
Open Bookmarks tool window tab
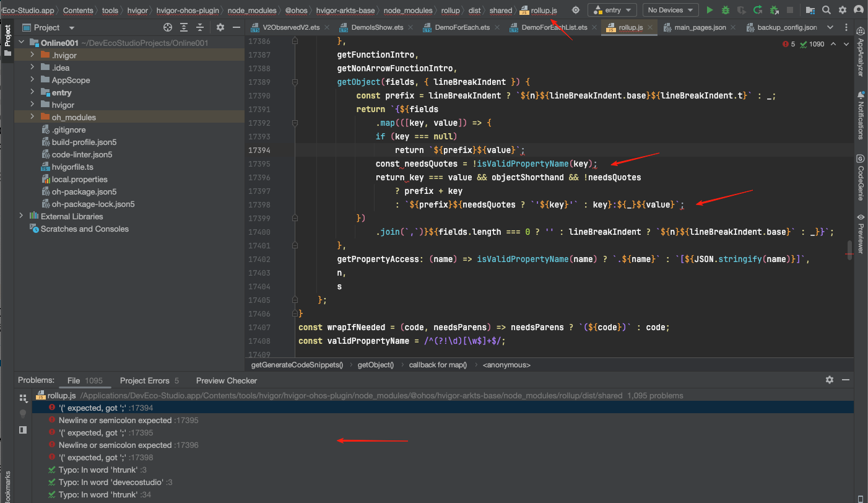[7, 487]
